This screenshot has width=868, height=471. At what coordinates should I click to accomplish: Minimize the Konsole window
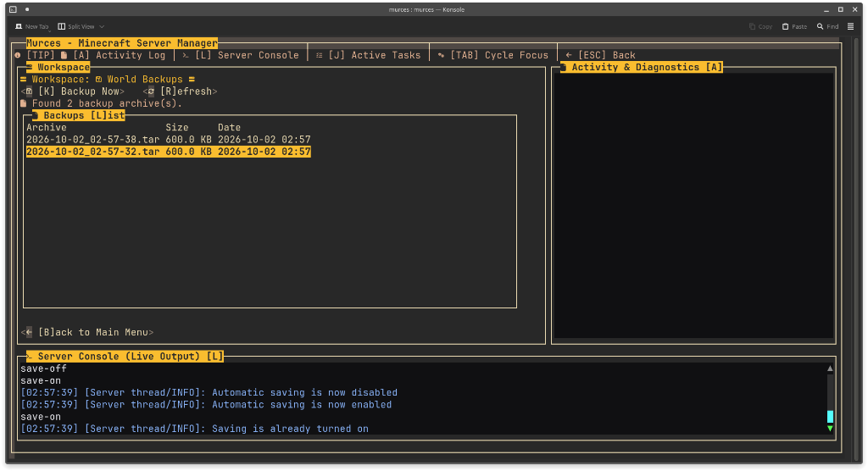[826, 9]
